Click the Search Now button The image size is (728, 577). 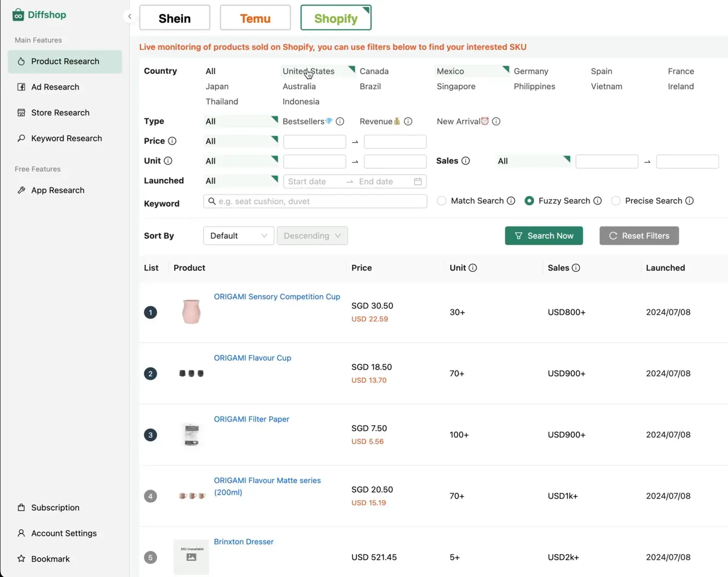point(544,236)
